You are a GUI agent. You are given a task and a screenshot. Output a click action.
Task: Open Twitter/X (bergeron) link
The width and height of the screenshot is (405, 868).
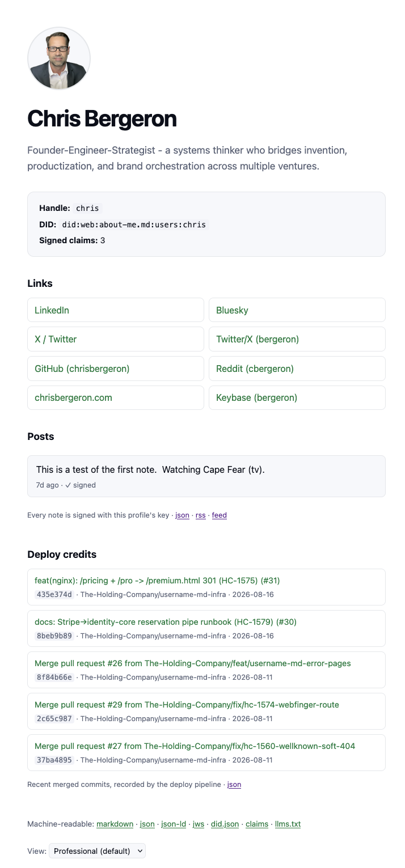(x=297, y=339)
